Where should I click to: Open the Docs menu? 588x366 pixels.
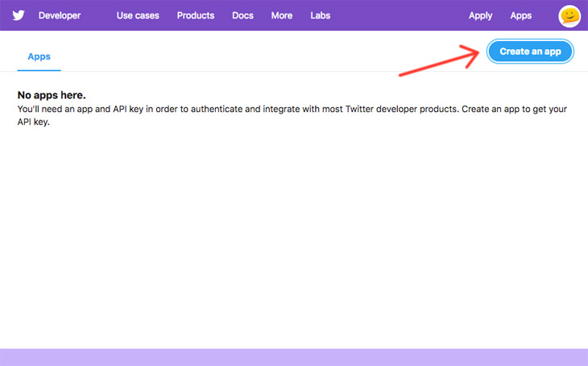click(242, 15)
